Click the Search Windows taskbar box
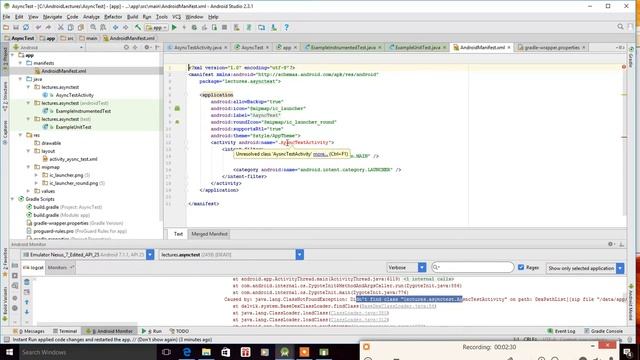Image resolution: width=640 pixels, height=360 pixels. (x=87, y=352)
